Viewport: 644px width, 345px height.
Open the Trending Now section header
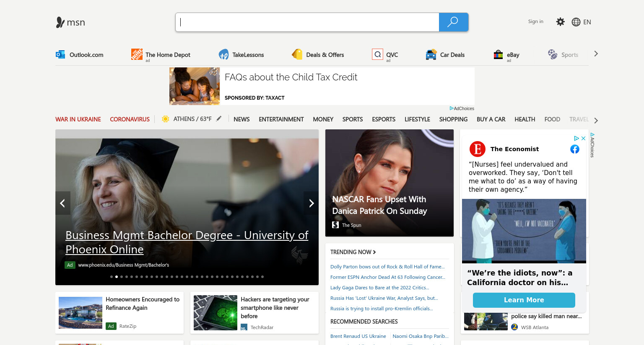point(353,252)
